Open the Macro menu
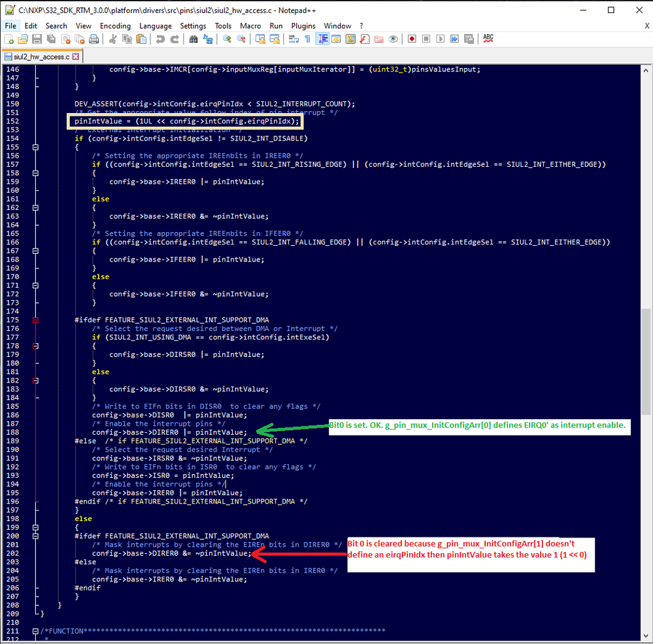 coord(250,26)
